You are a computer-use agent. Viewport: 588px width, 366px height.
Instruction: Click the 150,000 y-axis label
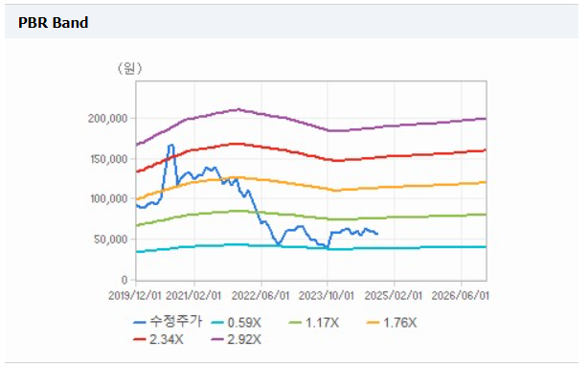109,159
